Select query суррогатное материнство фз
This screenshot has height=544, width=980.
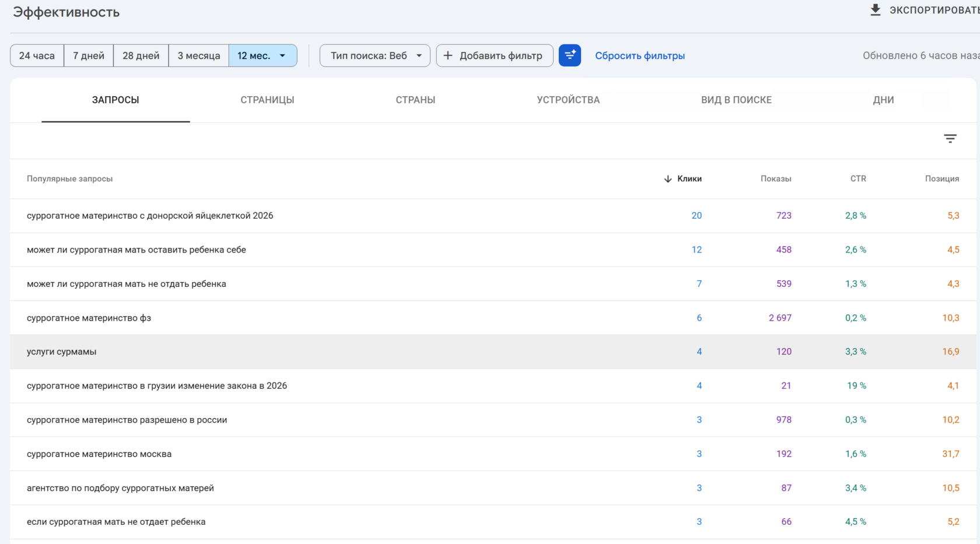[89, 318]
